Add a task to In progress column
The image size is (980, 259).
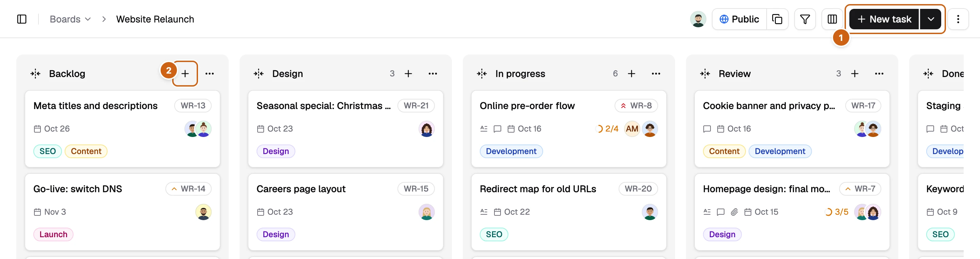click(632, 74)
